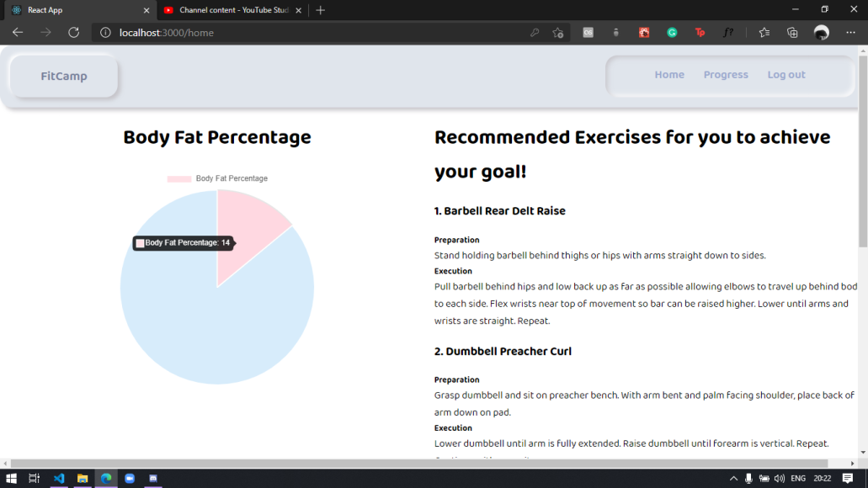Open Edge Collections

pyautogui.click(x=792, y=32)
